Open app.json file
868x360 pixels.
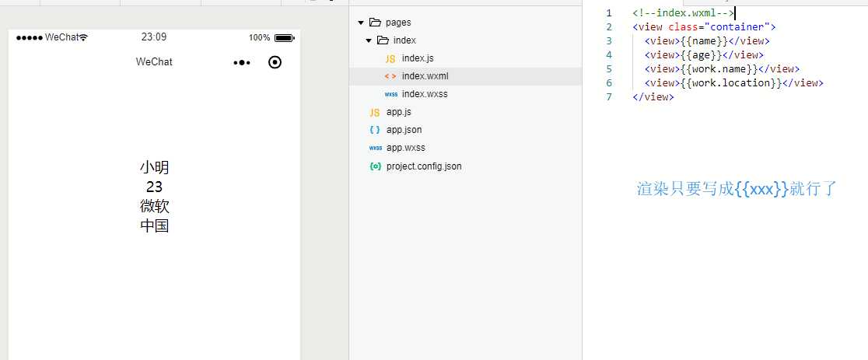pos(404,130)
